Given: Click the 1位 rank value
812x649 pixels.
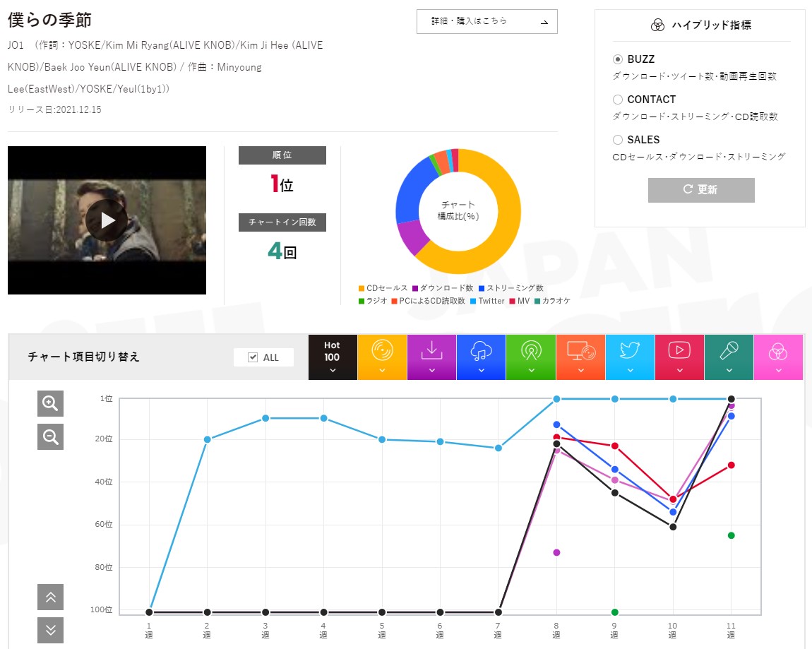Looking at the screenshot, I should coord(282,184).
